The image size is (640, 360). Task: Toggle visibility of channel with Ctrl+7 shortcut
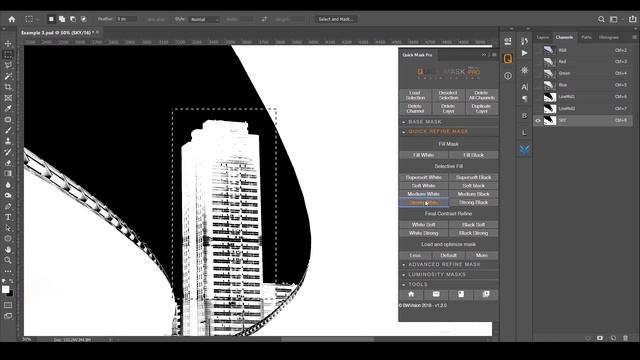coord(538,109)
